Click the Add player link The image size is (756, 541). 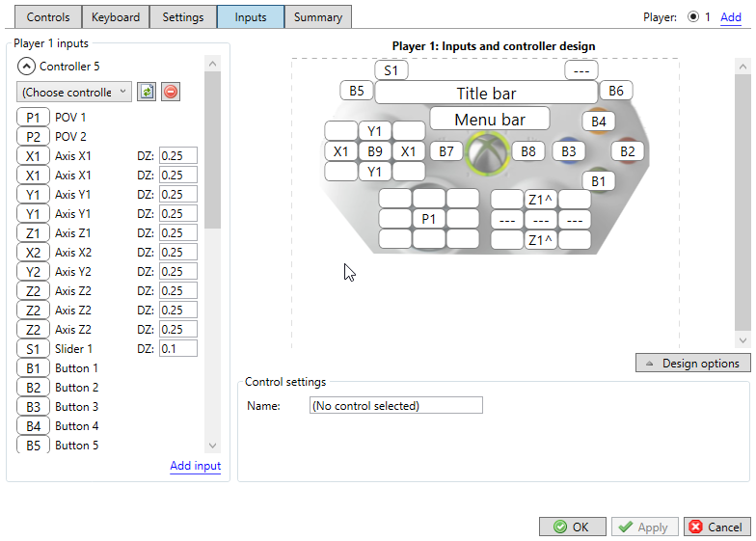(730, 17)
